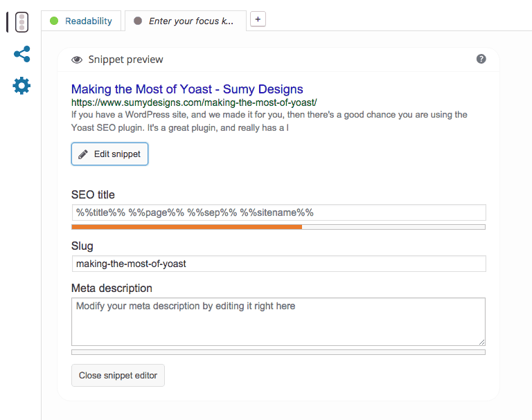This screenshot has height=420, width=532.
Task: Click the Making the Most of Yoast title link
Action: coord(187,89)
